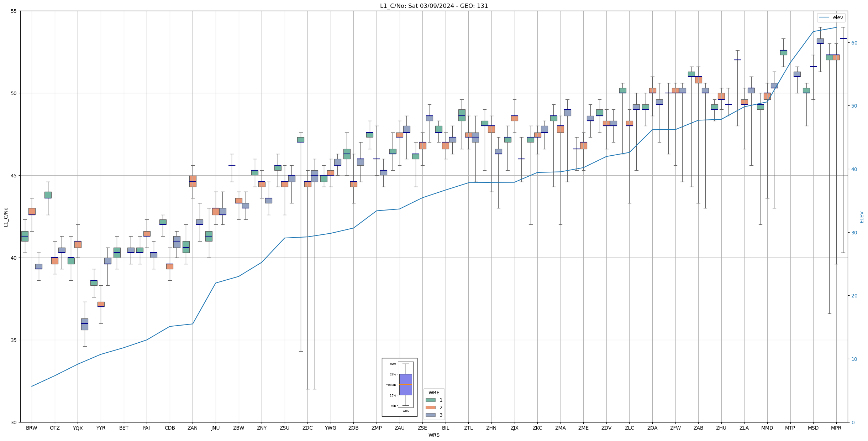Image resolution: width=868 pixels, height=441 pixels.
Task: Click the 55 tick on left axis
Action: pos(14,11)
